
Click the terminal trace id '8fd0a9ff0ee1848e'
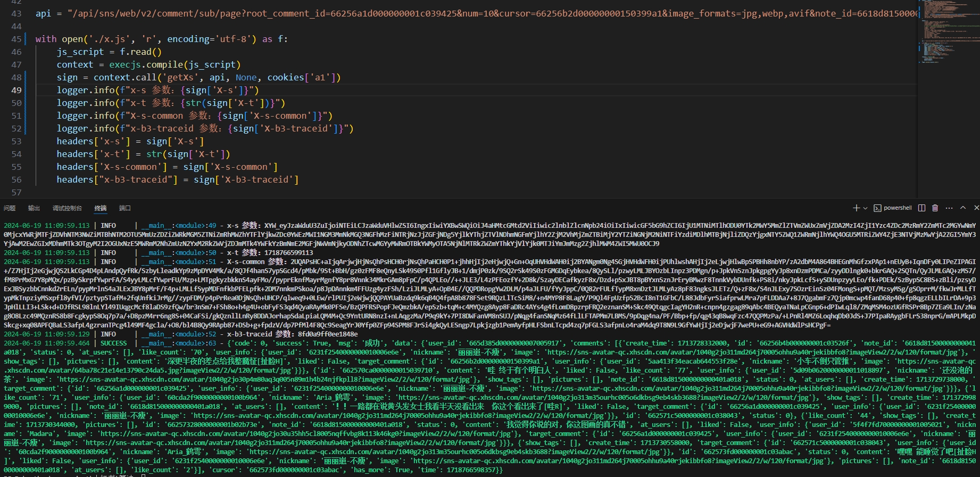pos(328,334)
